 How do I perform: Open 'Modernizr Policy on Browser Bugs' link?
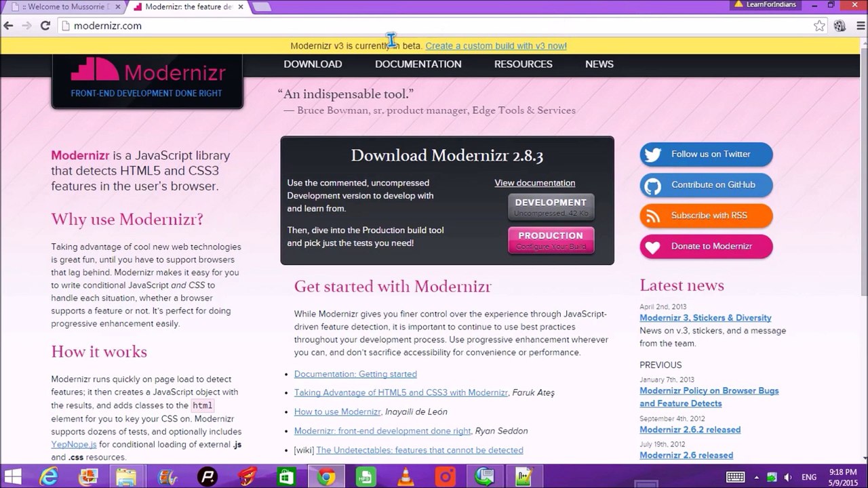[709, 397]
